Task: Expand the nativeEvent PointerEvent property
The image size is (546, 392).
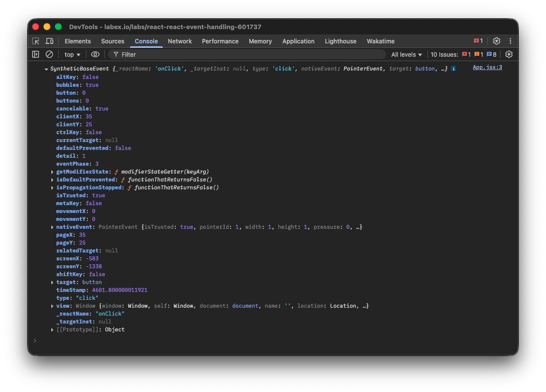Action: (52, 227)
